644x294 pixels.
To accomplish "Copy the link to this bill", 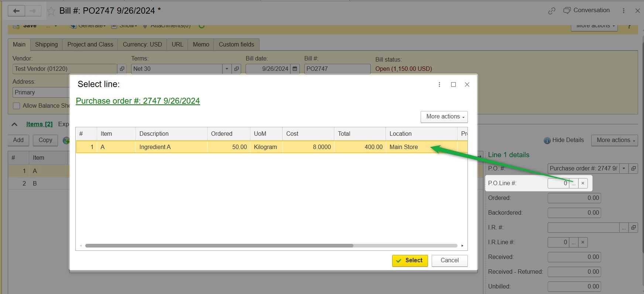I will (x=552, y=11).
